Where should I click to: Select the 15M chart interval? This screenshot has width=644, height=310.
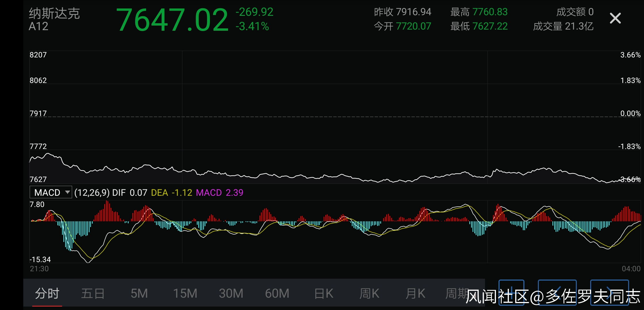pyautogui.click(x=185, y=293)
